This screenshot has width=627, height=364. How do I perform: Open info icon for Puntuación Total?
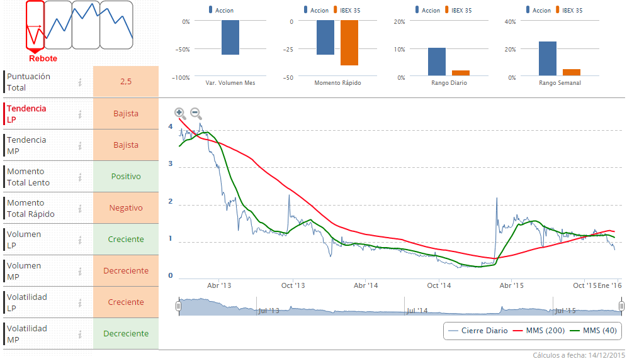[80, 82]
